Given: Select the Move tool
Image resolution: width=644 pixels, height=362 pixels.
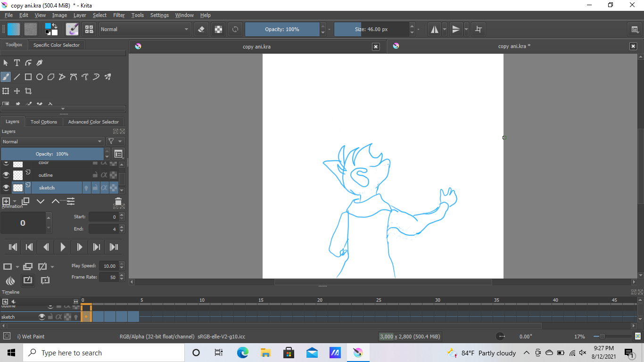Looking at the screenshot, I should (x=17, y=91).
